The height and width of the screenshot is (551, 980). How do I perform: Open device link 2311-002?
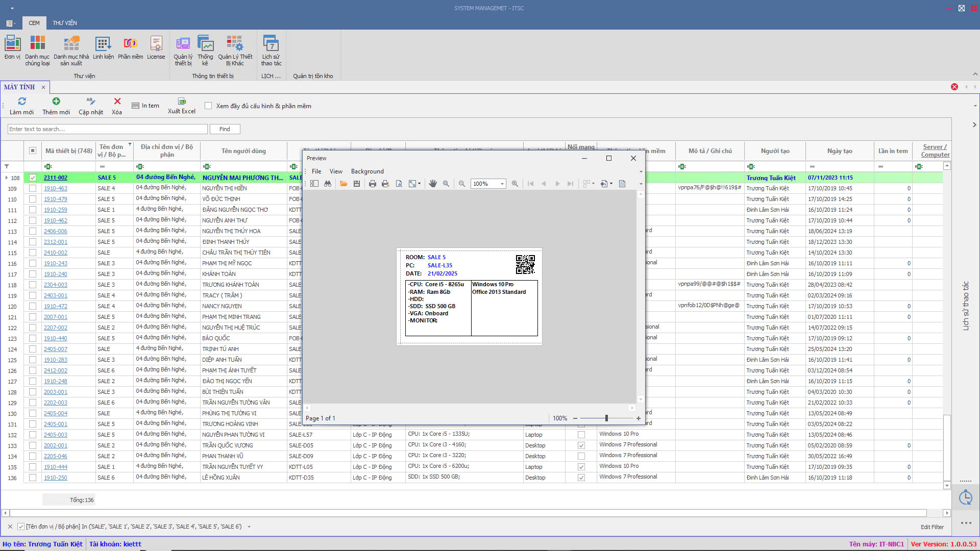pos(56,178)
